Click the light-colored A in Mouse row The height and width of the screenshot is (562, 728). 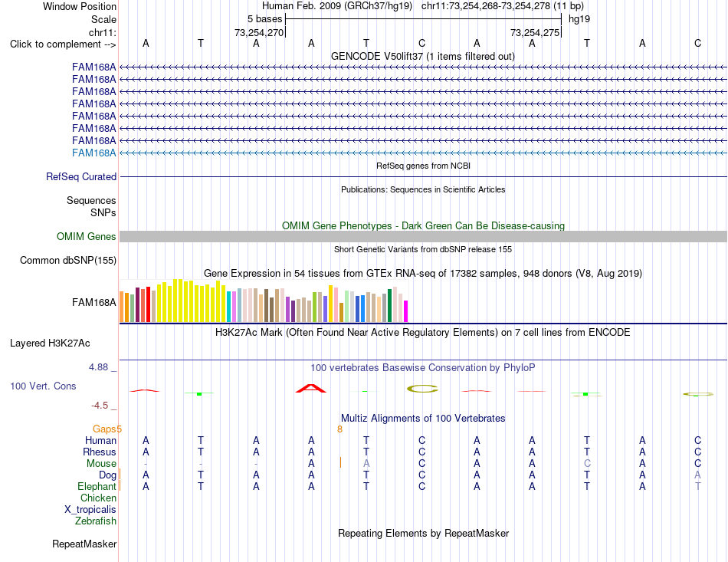(x=366, y=463)
